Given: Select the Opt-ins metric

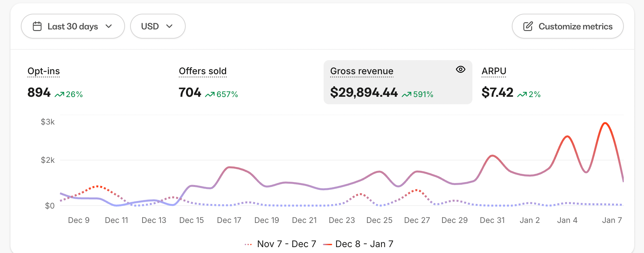Looking at the screenshot, I should pos(44,71).
